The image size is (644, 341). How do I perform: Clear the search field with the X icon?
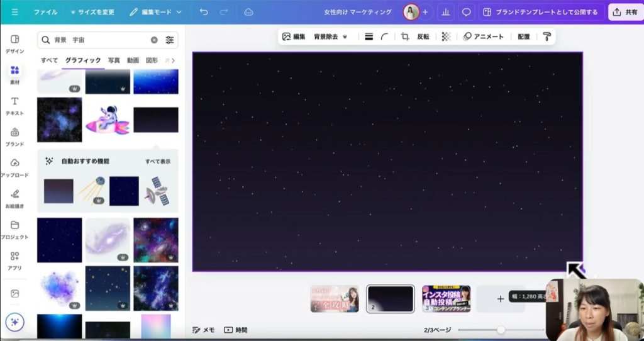[154, 40]
